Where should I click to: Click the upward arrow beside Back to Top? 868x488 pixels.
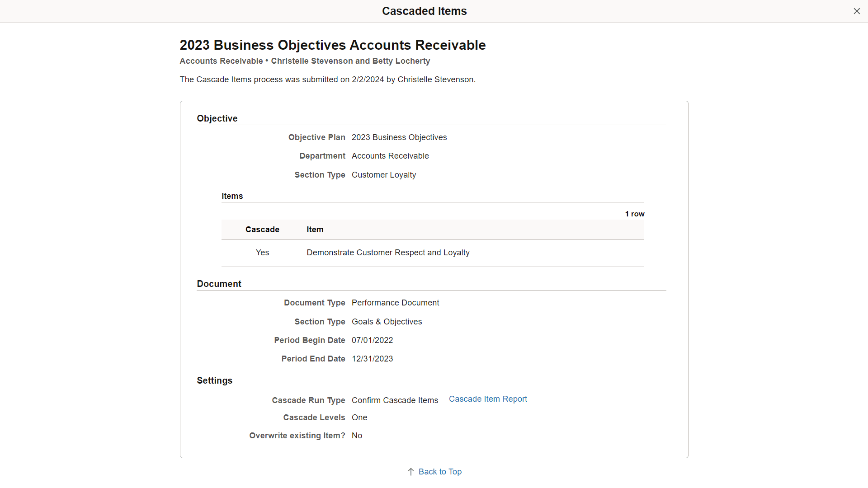tap(410, 471)
